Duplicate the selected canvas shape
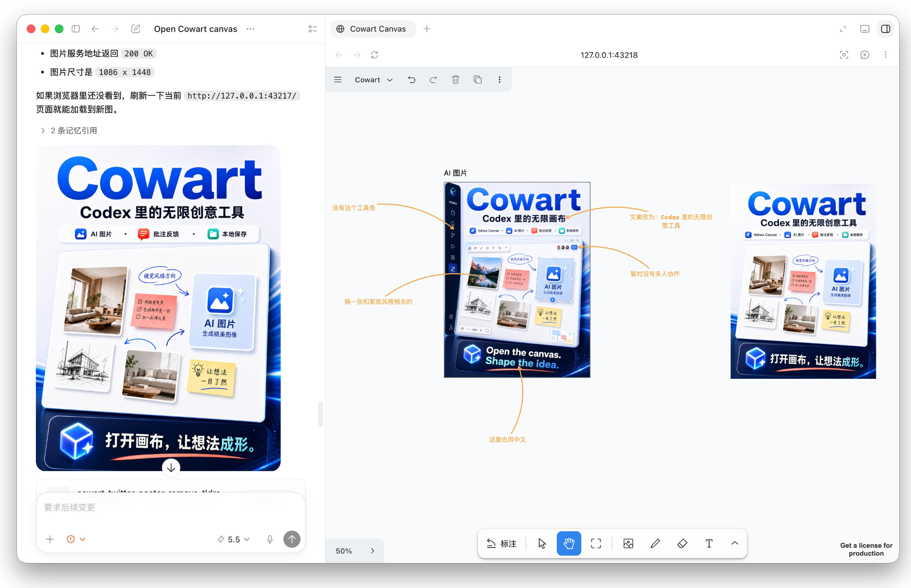The height and width of the screenshot is (588, 911). [x=477, y=80]
